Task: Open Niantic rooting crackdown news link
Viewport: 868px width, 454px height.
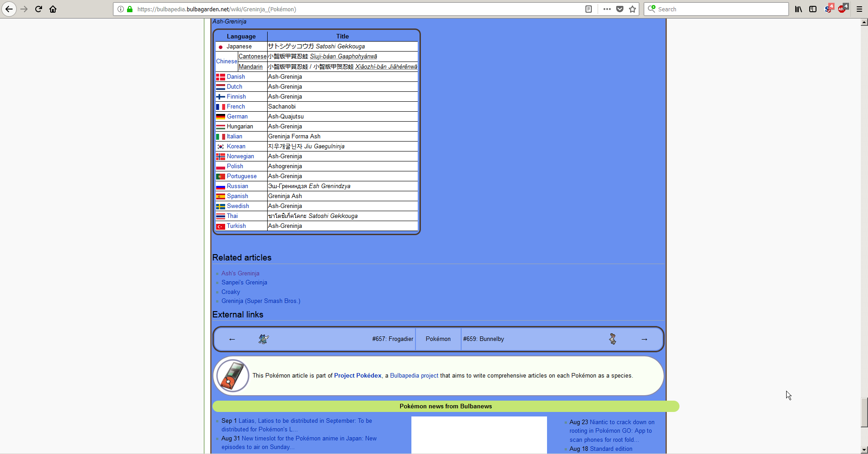Action: click(x=612, y=431)
